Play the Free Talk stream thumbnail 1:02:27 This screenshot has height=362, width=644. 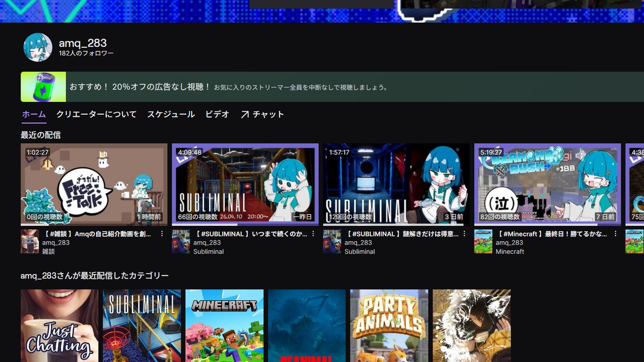(x=94, y=184)
